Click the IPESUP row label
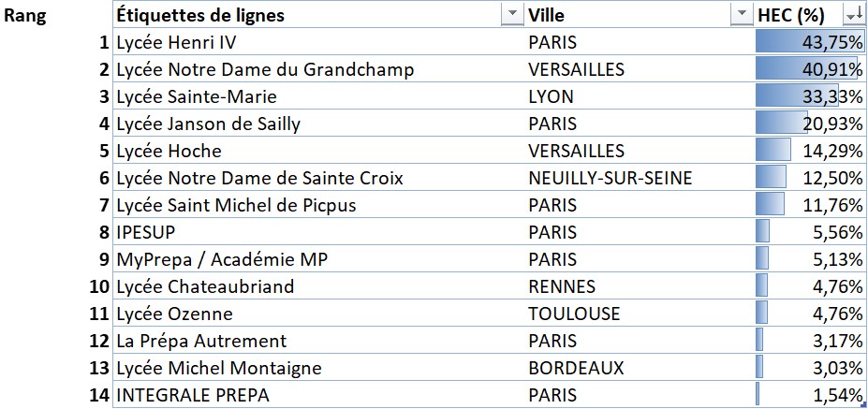This screenshot has height=409, width=868. pos(146,232)
